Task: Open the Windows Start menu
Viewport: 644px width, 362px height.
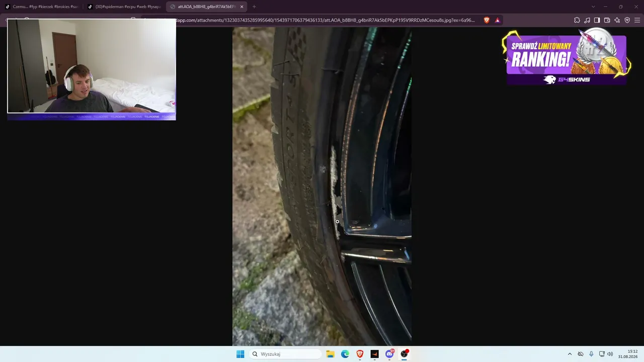Action: (240, 354)
